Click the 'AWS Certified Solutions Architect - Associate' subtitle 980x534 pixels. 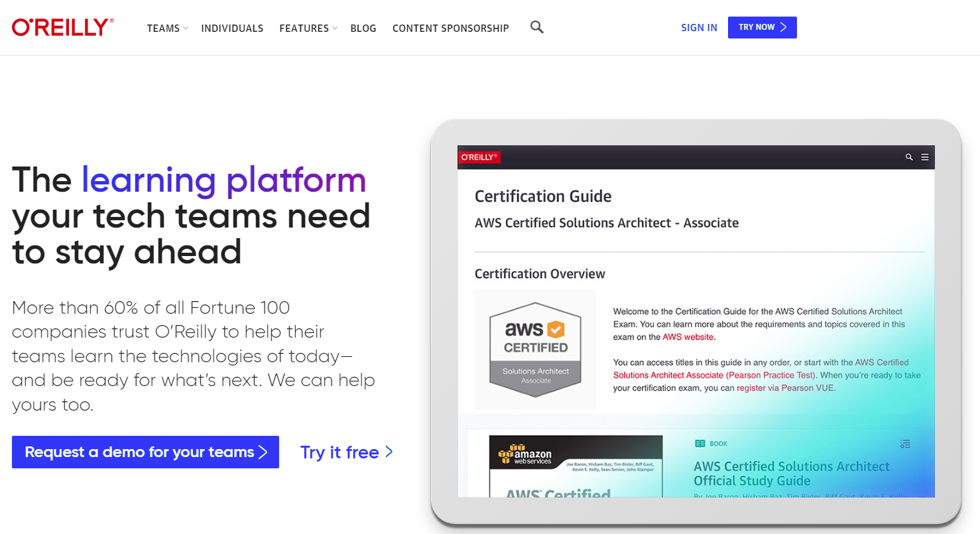pyautogui.click(x=607, y=223)
